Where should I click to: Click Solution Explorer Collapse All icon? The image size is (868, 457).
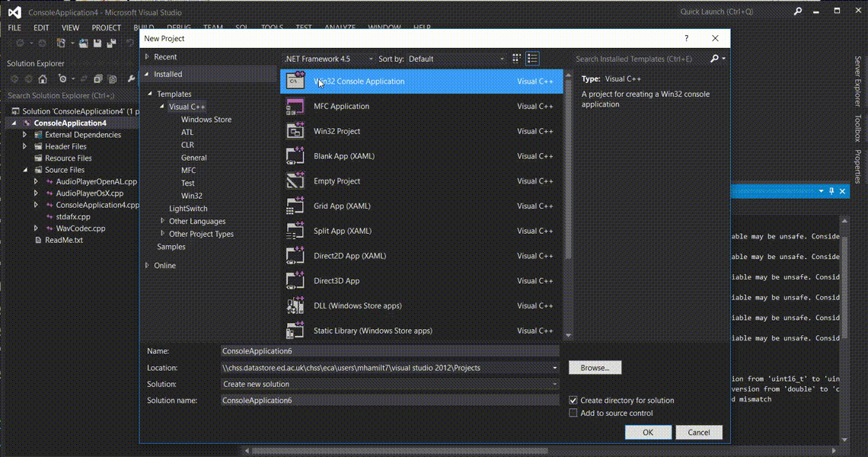[x=98, y=79]
